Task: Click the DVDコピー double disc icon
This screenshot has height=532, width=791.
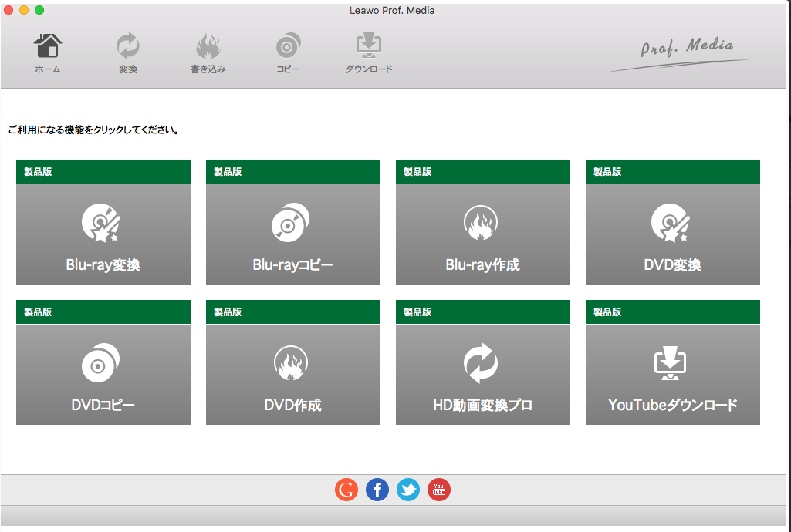Action: coord(101,363)
